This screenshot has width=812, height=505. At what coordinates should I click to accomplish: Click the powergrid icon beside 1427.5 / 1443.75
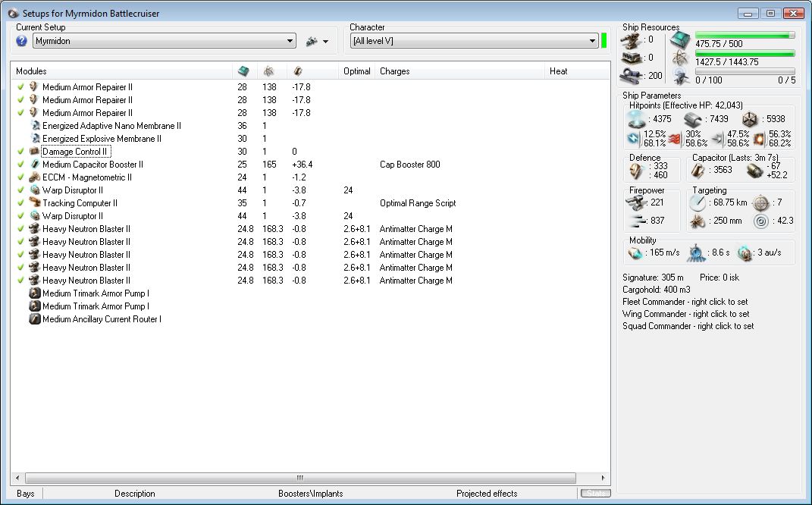pos(681,58)
